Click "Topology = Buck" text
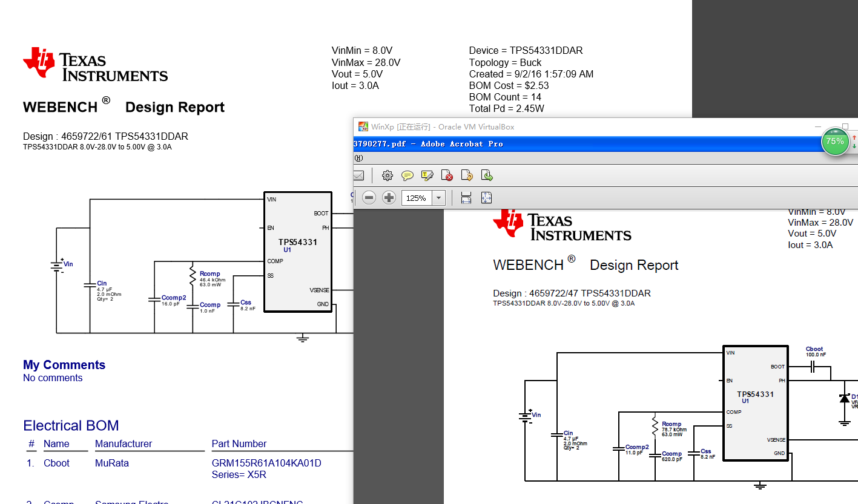The height and width of the screenshot is (504, 858). 505,62
